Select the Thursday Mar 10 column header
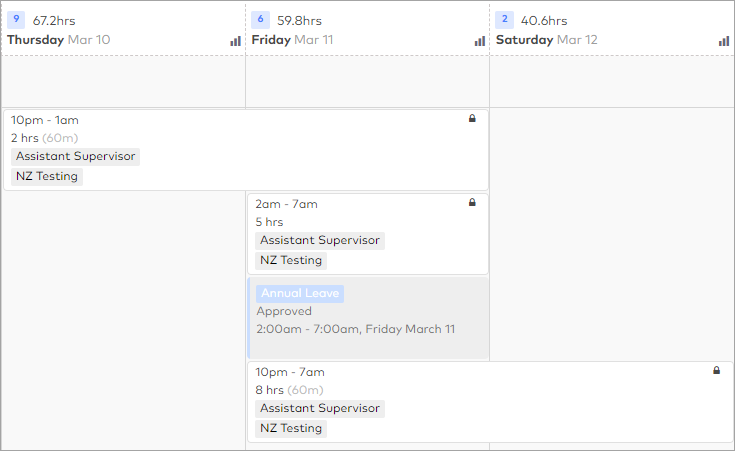The image size is (735, 451). click(x=59, y=40)
